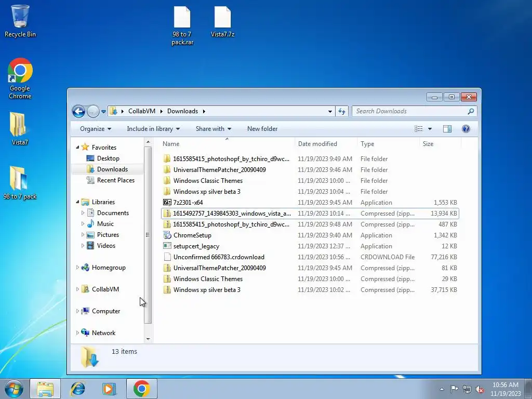
Task: Select the 98 to 7 pack.rar file icon
Action: coord(182,26)
